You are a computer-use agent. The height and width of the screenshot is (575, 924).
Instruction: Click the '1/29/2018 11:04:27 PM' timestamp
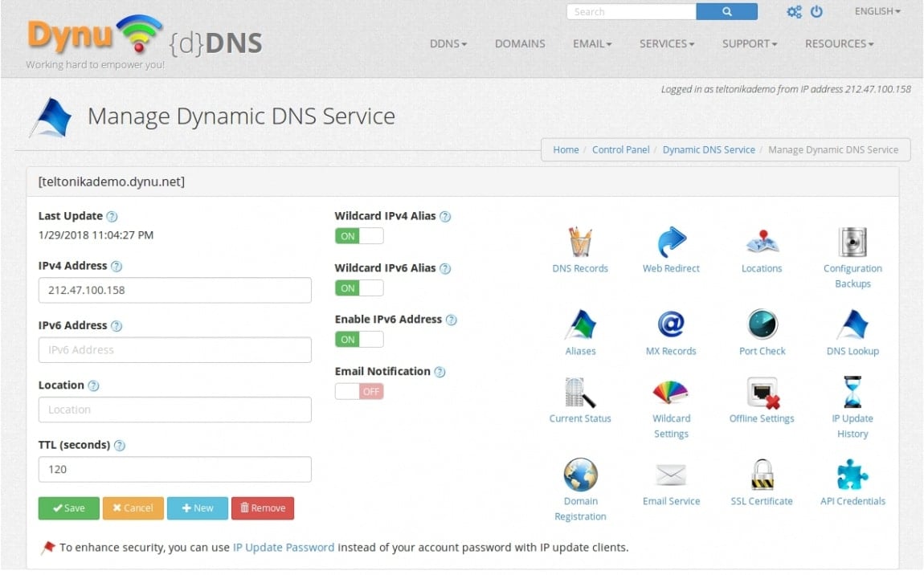[96, 235]
